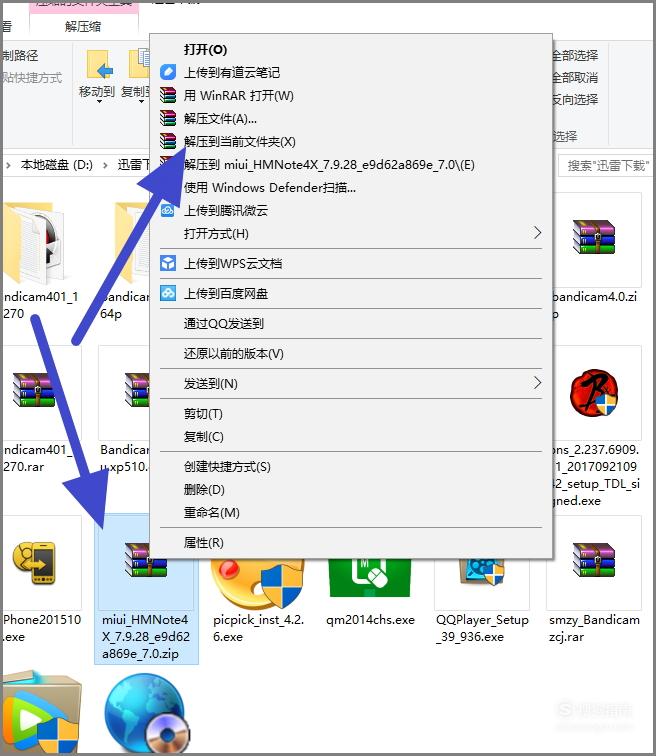Click the 搜索"迅雷下载" search box

pyautogui.click(x=605, y=166)
